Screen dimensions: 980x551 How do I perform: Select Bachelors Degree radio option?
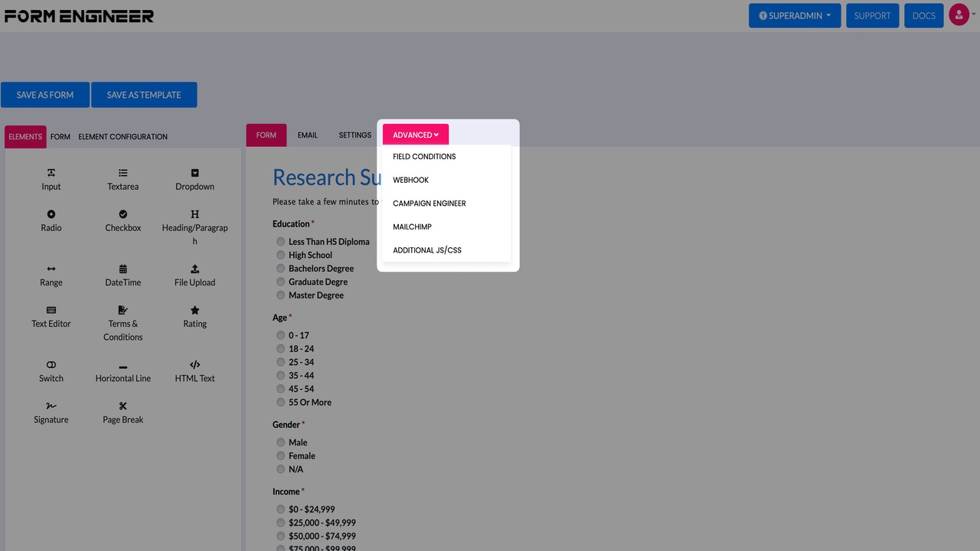click(281, 269)
